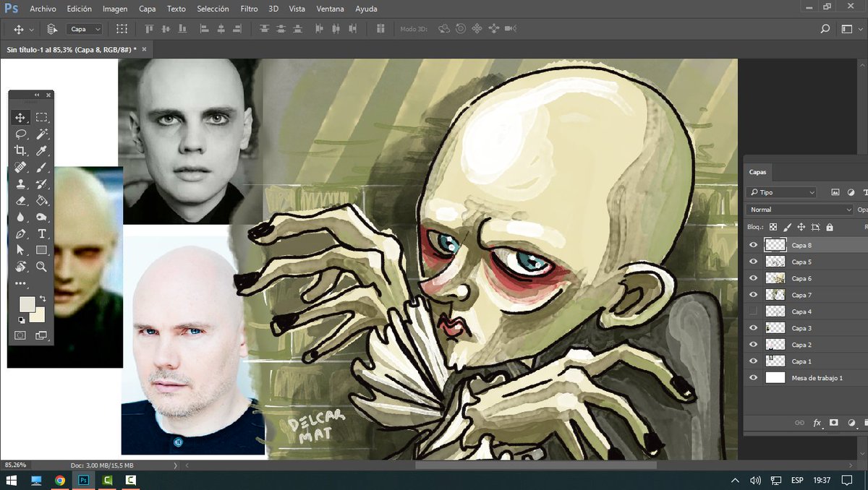Open Photoshop from the Windows taskbar
The image size is (868, 490).
point(83,479)
